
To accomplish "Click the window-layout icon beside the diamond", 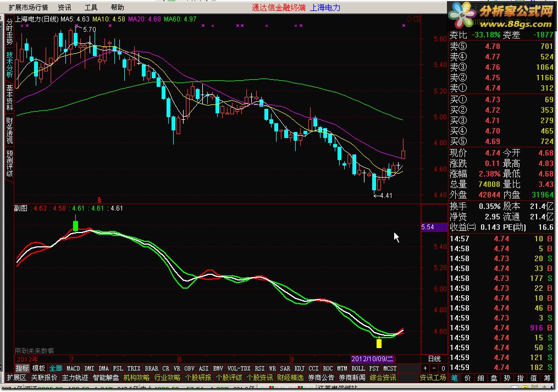I will [417, 19].
